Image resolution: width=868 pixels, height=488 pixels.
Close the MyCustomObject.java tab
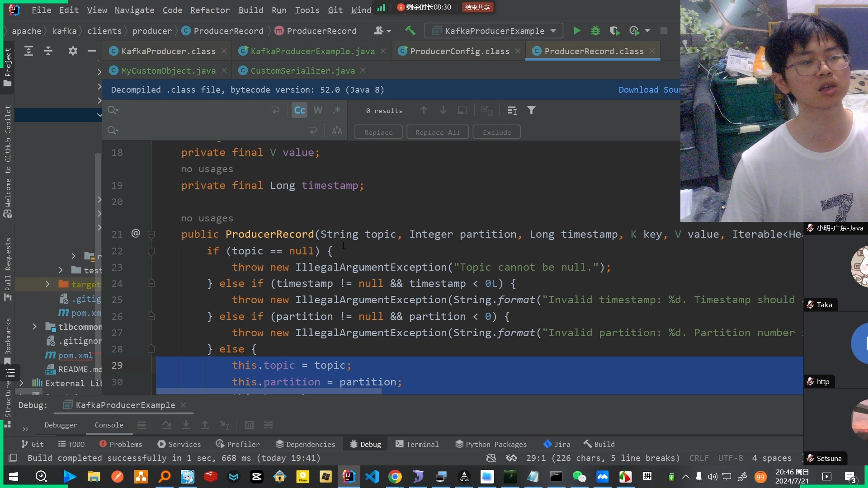[224, 71]
